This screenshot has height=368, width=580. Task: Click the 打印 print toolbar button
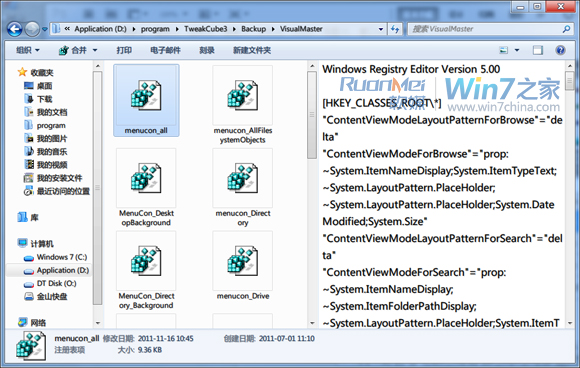[124, 50]
